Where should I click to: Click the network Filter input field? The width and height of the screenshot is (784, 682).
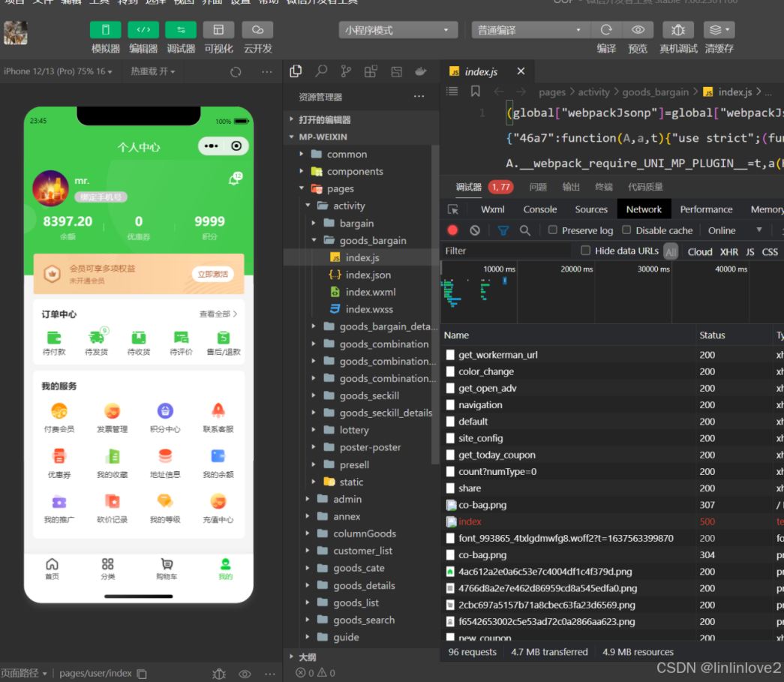pos(506,251)
